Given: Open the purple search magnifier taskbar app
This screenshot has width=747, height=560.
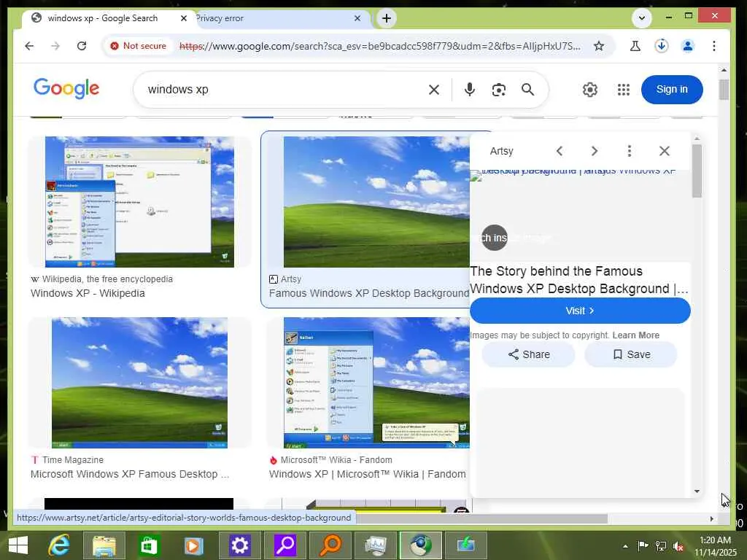Looking at the screenshot, I should 285,545.
